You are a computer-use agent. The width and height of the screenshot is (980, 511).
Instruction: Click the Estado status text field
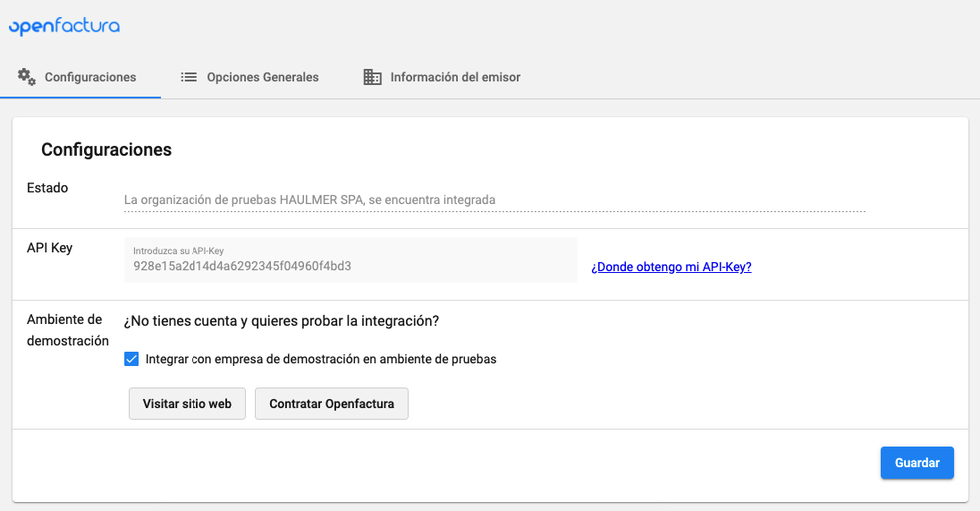[494, 200]
